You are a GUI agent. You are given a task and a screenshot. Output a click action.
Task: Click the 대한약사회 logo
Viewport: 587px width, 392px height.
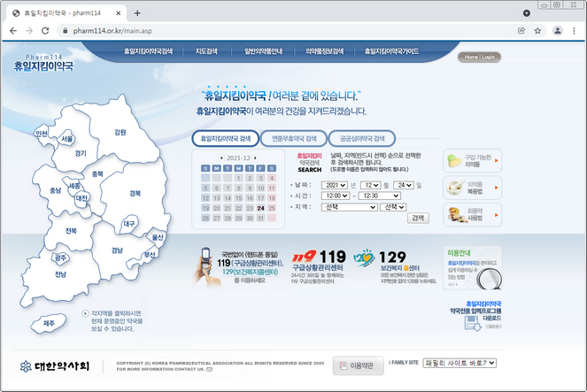[x=55, y=365]
